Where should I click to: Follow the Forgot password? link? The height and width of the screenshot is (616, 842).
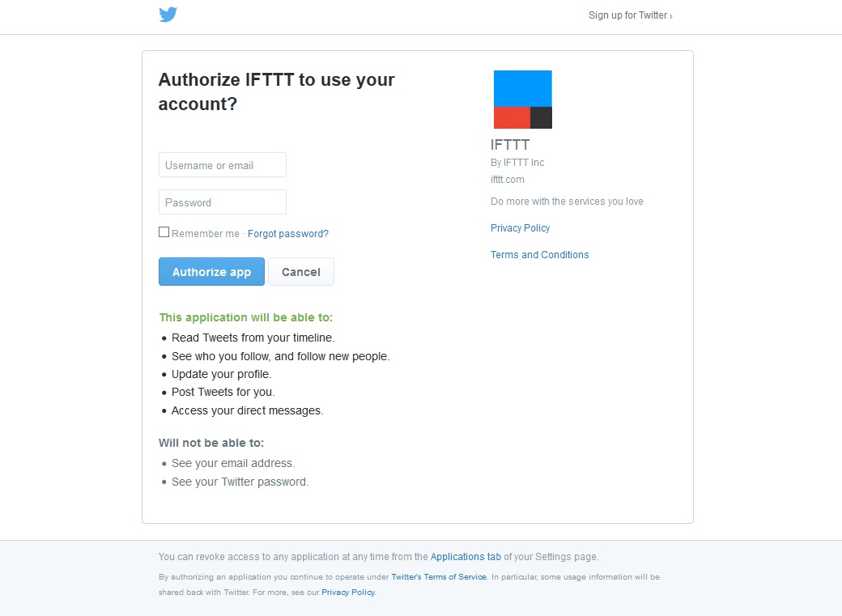tap(288, 234)
